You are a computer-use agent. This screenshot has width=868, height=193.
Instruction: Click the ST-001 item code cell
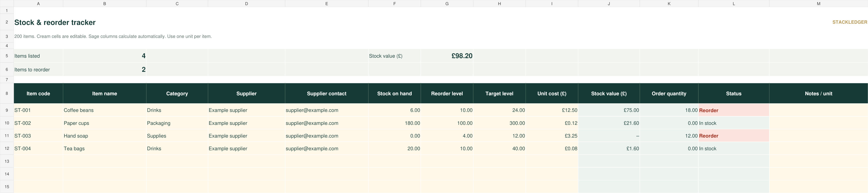click(x=38, y=110)
